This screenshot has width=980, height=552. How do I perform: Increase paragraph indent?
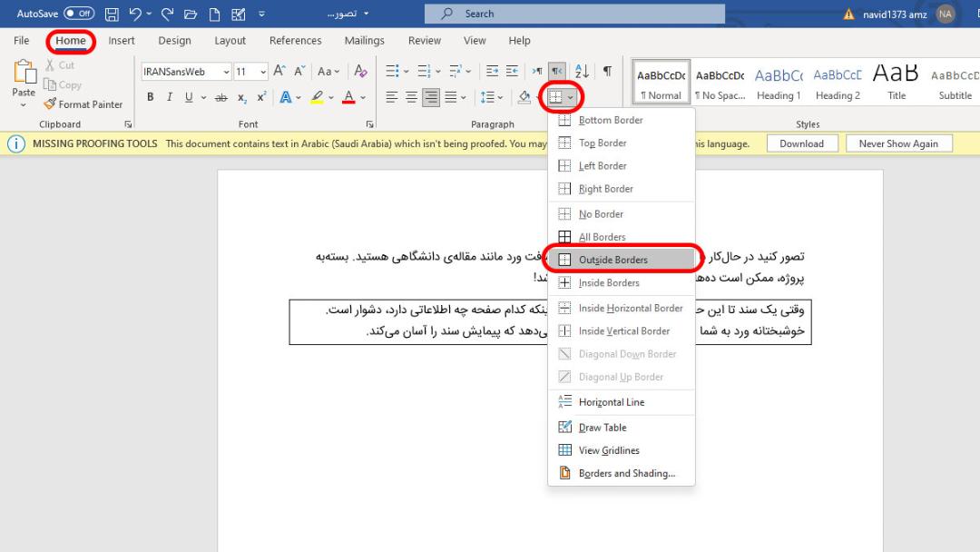[x=512, y=71]
